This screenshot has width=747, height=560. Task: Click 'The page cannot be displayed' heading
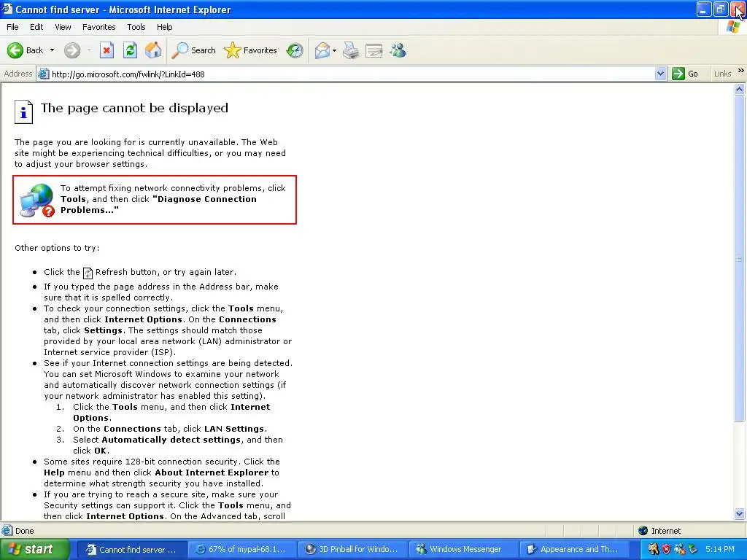click(x=134, y=108)
